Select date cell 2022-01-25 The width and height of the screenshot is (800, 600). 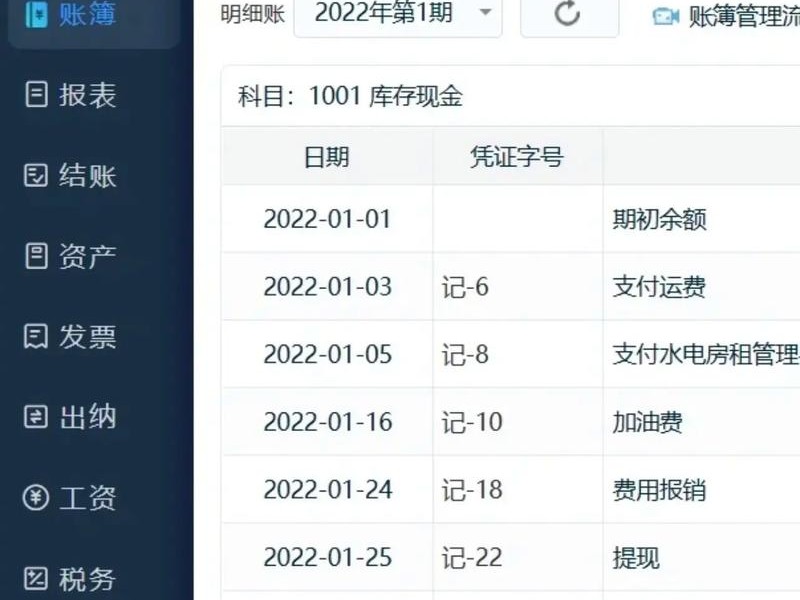click(327, 557)
